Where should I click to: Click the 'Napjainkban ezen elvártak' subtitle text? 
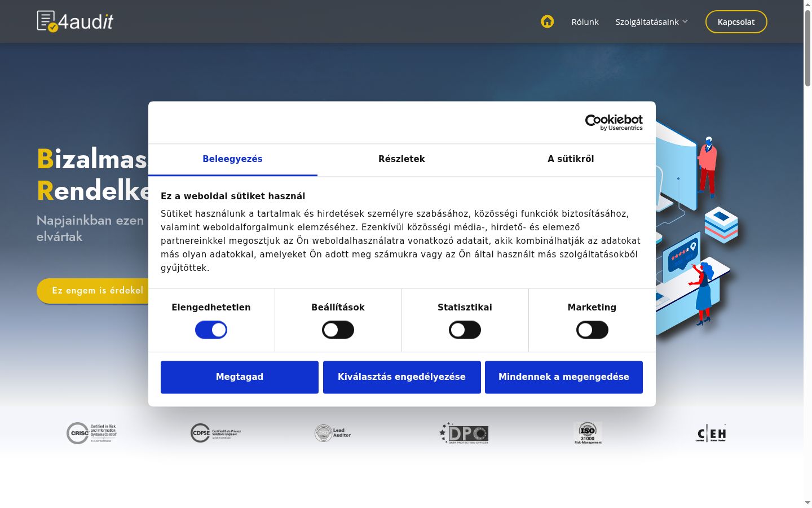click(90, 229)
